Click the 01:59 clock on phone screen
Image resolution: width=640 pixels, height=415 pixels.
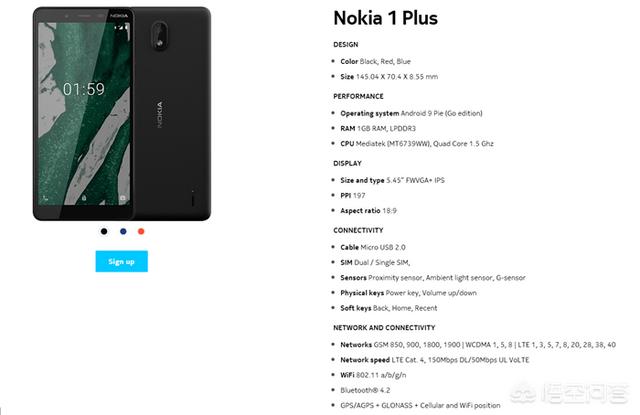click(x=84, y=89)
